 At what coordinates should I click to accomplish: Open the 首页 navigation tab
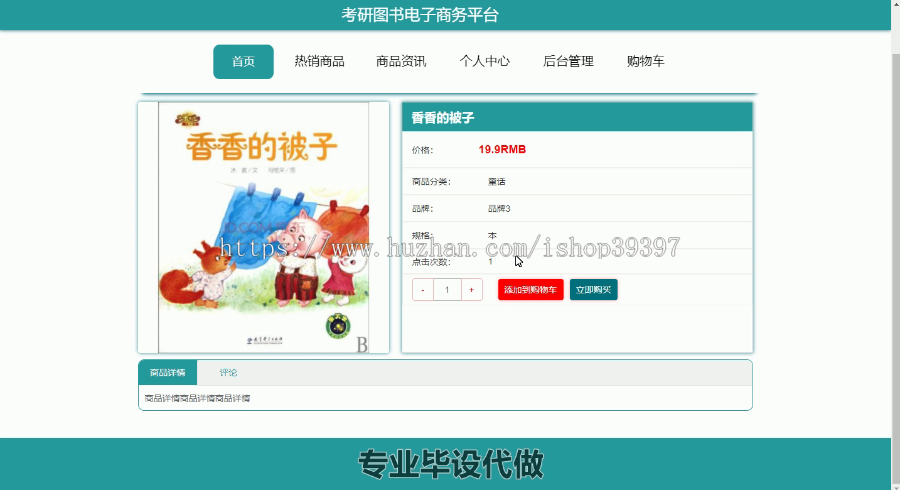pos(243,61)
